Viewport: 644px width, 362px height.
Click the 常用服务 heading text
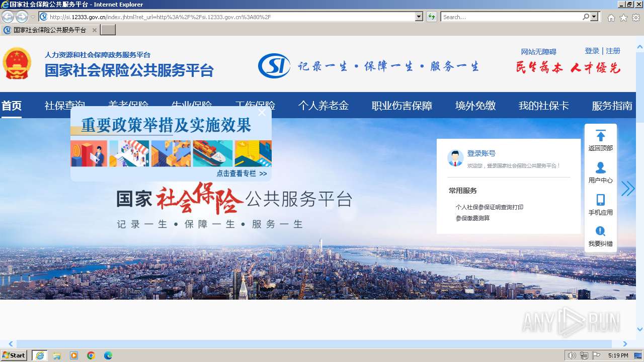pyautogui.click(x=463, y=191)
